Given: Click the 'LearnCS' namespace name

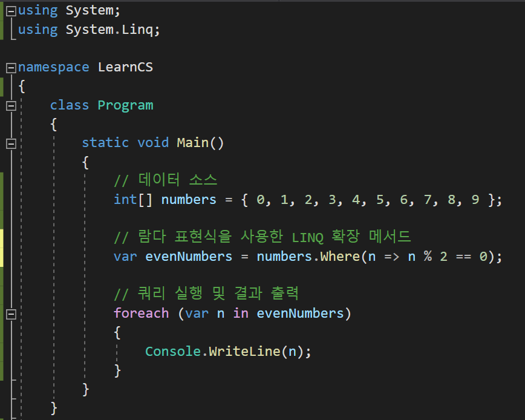Looking at the screenshot, I should click(126, 67).
